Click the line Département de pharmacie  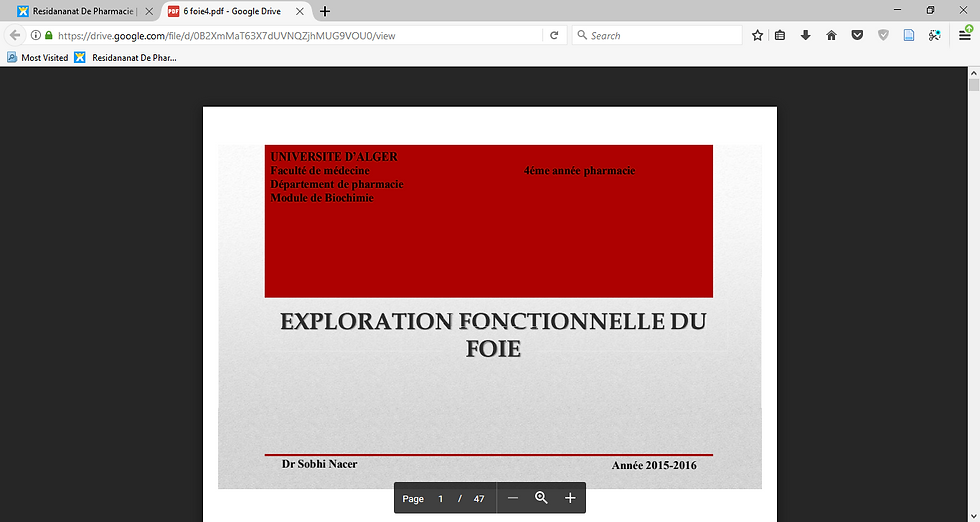coord(337,184)
